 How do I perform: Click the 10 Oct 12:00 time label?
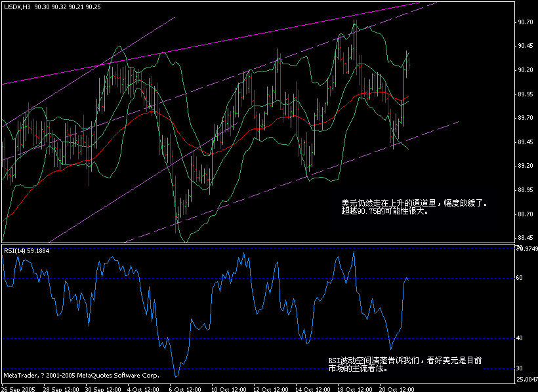click(229, 389)
